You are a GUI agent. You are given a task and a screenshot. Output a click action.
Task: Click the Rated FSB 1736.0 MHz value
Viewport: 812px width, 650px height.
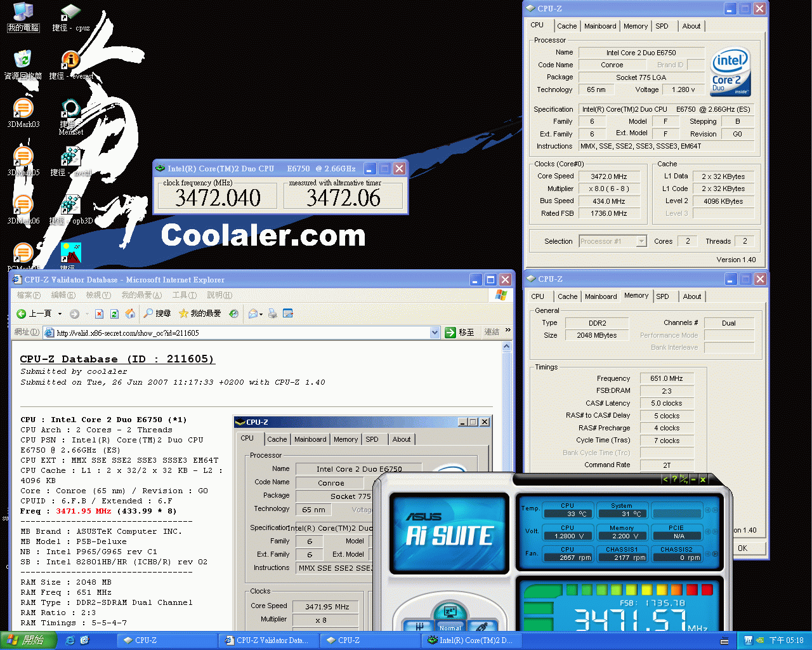pos(609,213)
